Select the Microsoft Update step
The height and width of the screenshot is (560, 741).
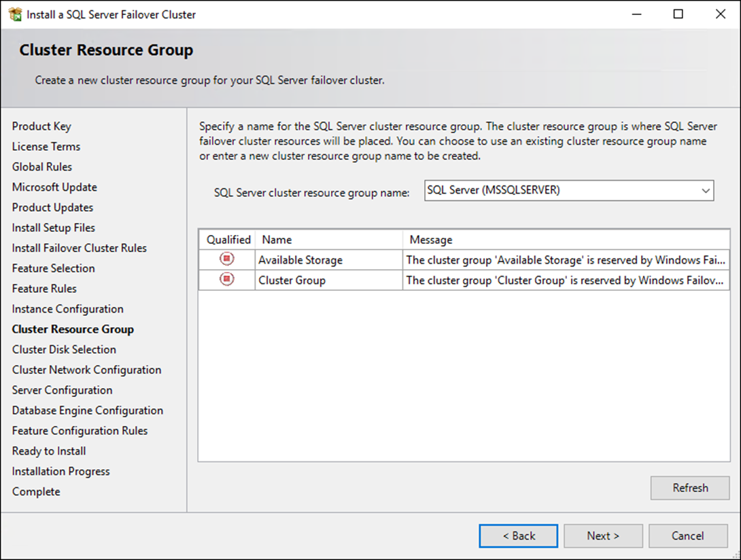click(54, 187)
